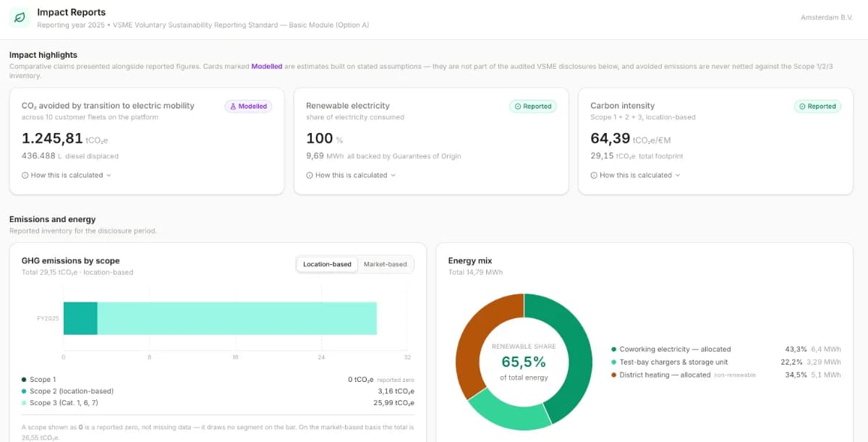Click the Scope 1 '0 tCO₂e reported zero' value

381,379
